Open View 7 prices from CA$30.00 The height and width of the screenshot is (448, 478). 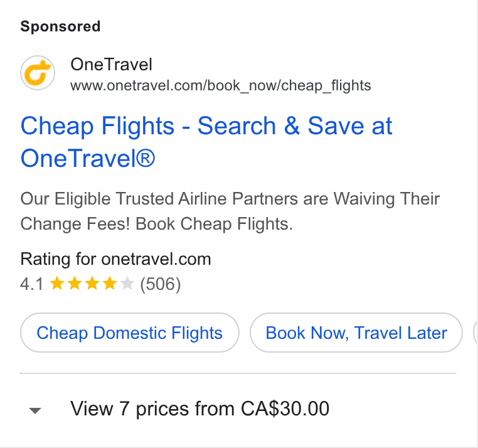pyautogui.click(x=199, y=408)
